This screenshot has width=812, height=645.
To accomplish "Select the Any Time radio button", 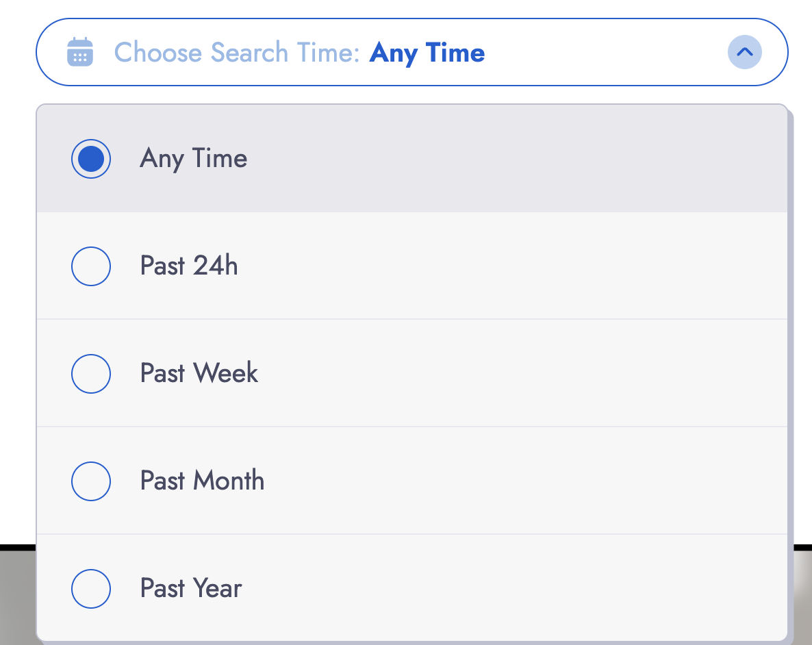I will [91, 159].
